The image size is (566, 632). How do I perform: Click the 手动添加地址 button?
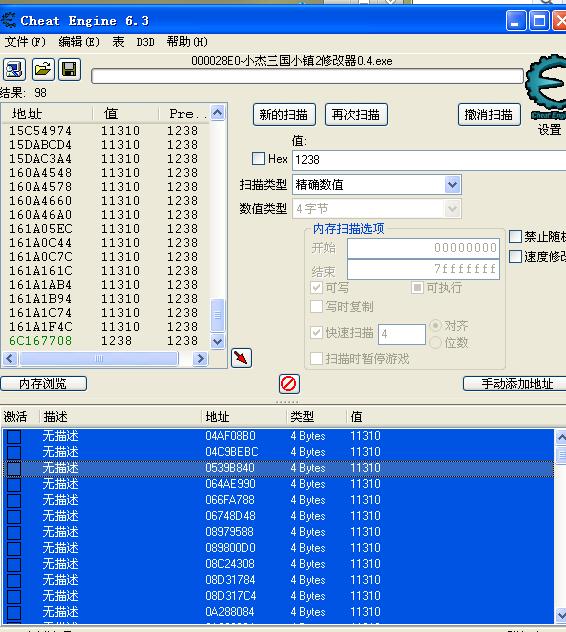click(x=516, y=383)
